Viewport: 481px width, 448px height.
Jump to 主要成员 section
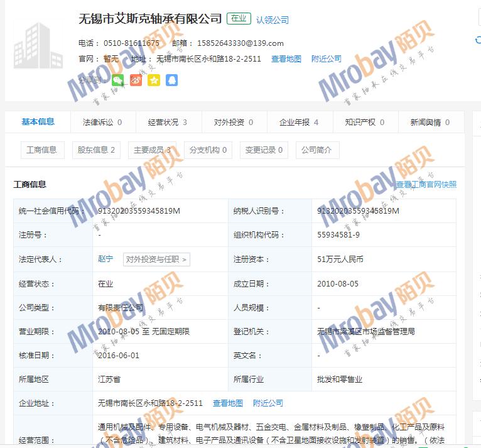(x=152, y=150)
